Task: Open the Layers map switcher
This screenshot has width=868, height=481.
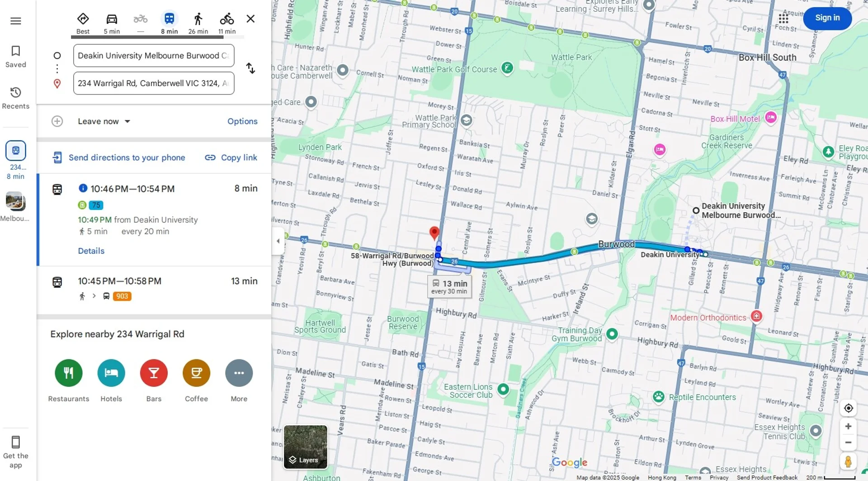Action: [305, 447]
